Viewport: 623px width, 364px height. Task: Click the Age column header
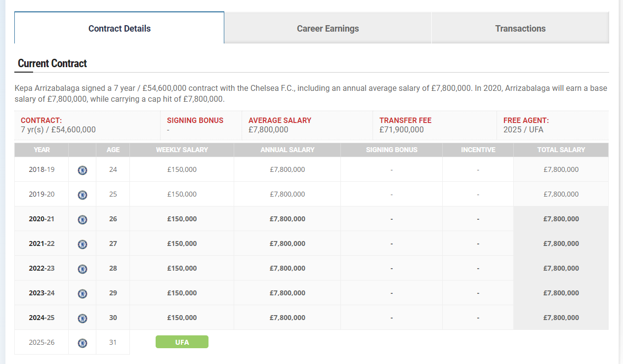[x=113, y=150]
